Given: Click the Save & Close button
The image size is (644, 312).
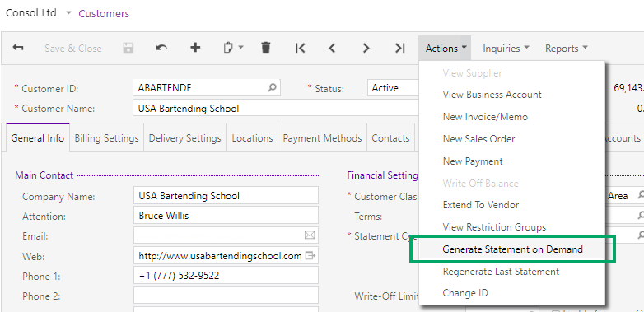Looking at the screenshot, I should [73, 48].
